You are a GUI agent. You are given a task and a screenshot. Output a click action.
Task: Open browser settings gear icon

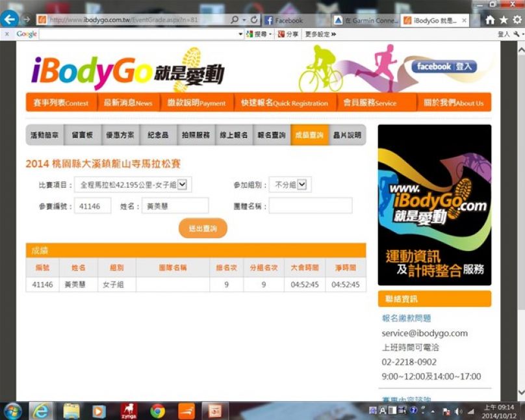(517, 20)
